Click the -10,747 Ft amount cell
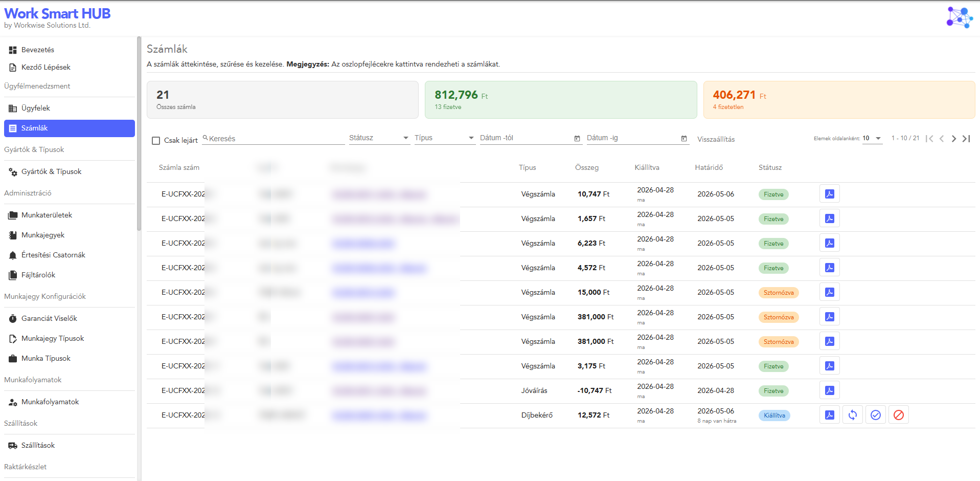Image resolution: width=980 pixels, height=481 pixels. tap(595, 390)
